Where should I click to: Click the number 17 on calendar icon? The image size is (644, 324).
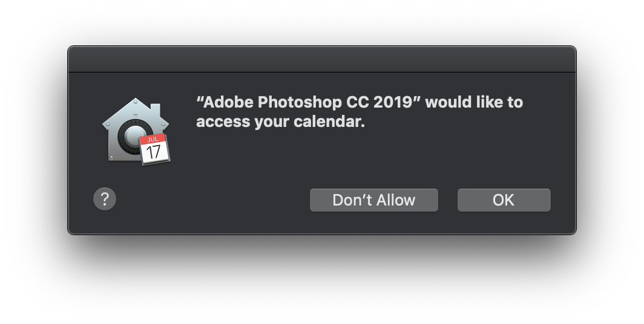coord(154,152)
